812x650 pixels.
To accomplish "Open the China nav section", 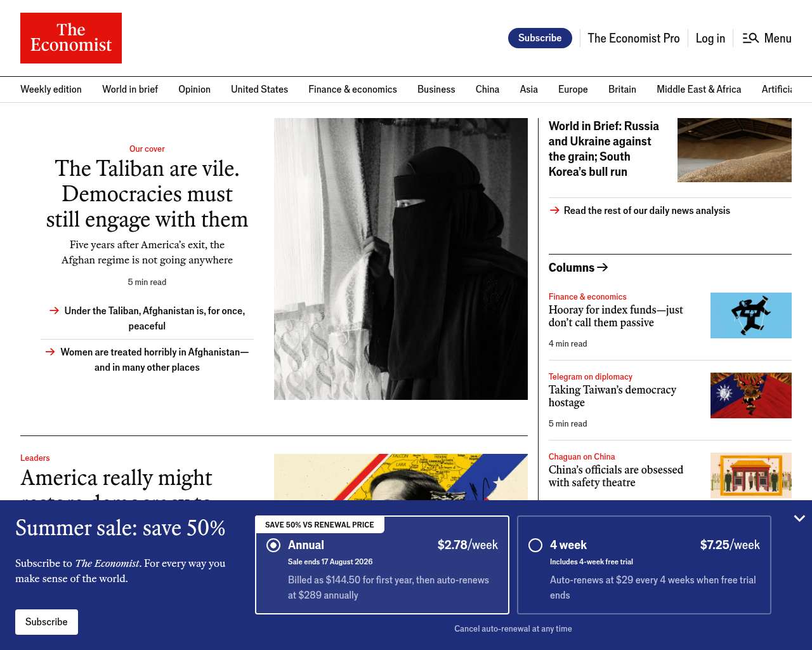I will (x=487, y=90).
